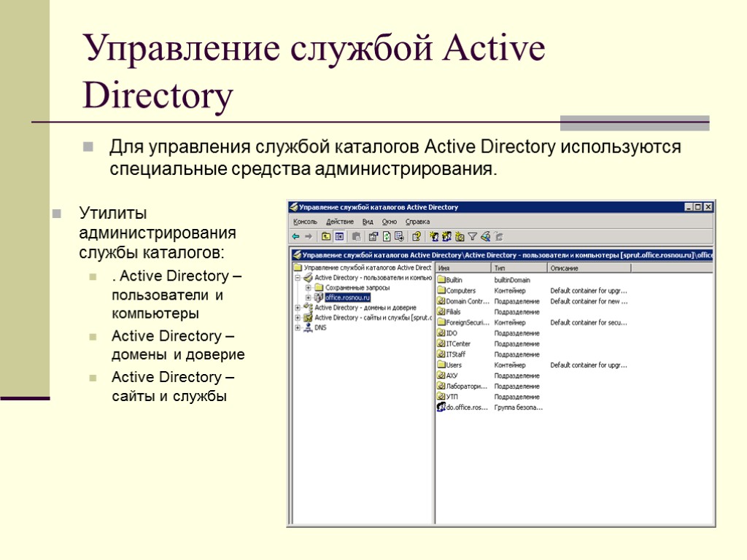Toggle the show/hide console tree icon
The image size is (747, 560).
click(x=339, y=236)
